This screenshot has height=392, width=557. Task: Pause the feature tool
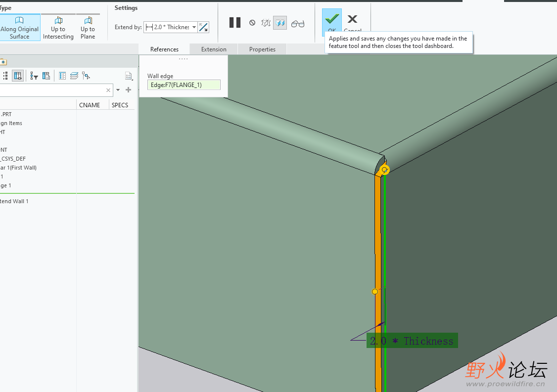tap(235, 23)
